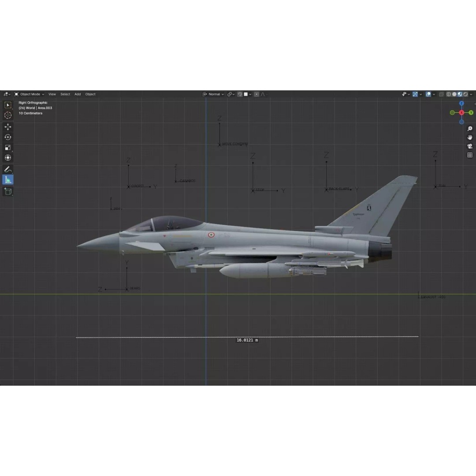Switch perspective/orthographic with grid icon
This screenshot has width=476, height=476.
470,155
